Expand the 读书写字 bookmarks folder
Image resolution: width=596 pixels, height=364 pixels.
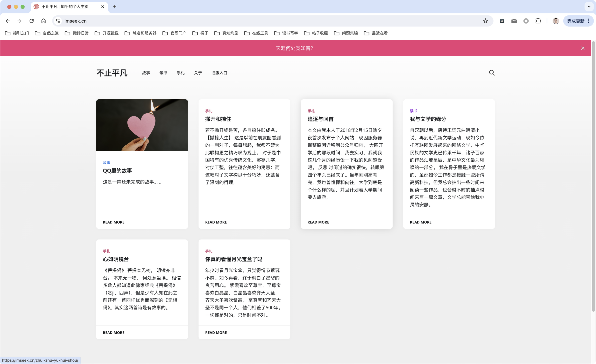pos(286,33)
